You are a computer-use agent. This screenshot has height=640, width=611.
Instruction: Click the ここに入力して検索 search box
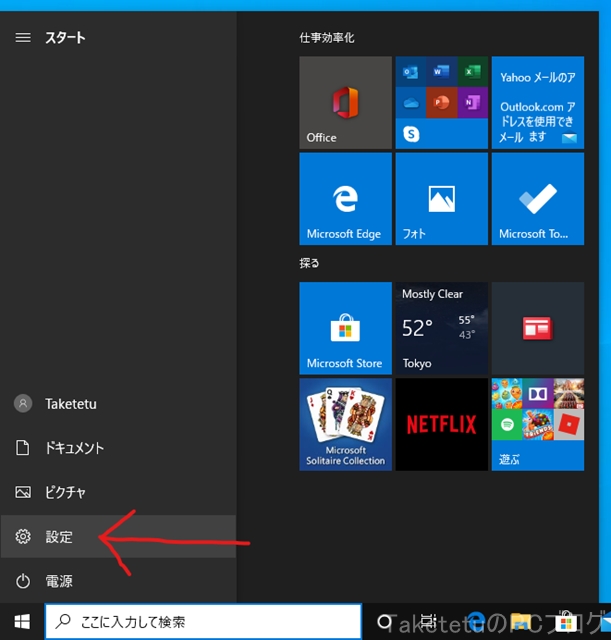(x=203, y=622)
